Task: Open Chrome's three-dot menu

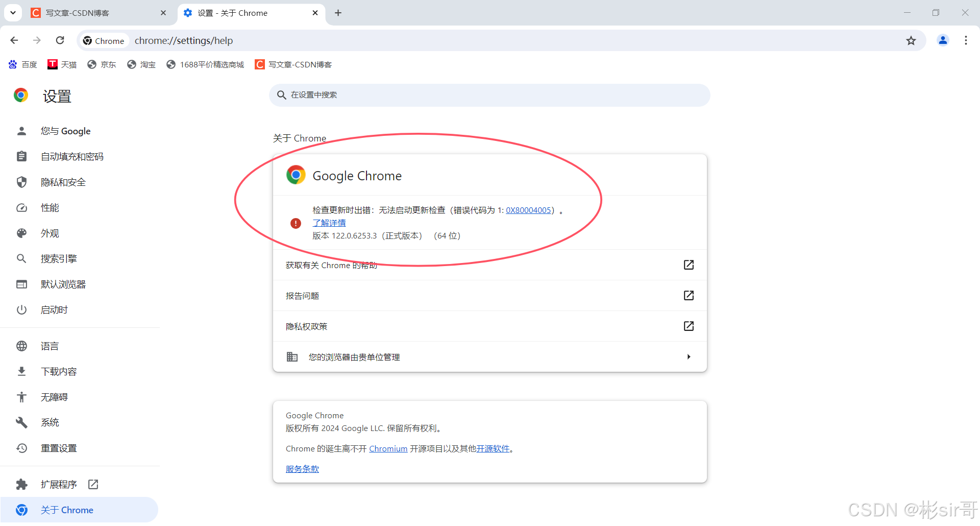Action: pyautogui.click(x=966, y=40)
